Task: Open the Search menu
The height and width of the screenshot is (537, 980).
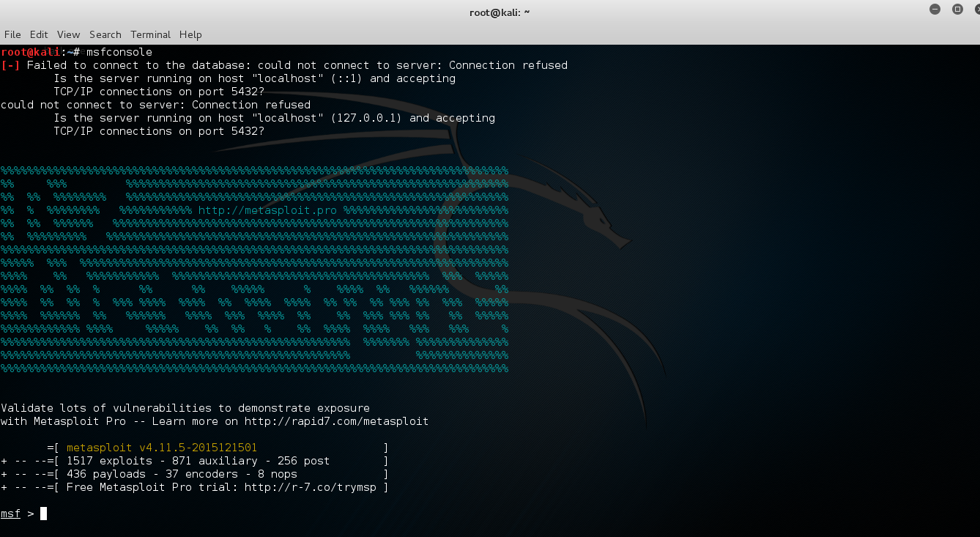Action: 105,34
